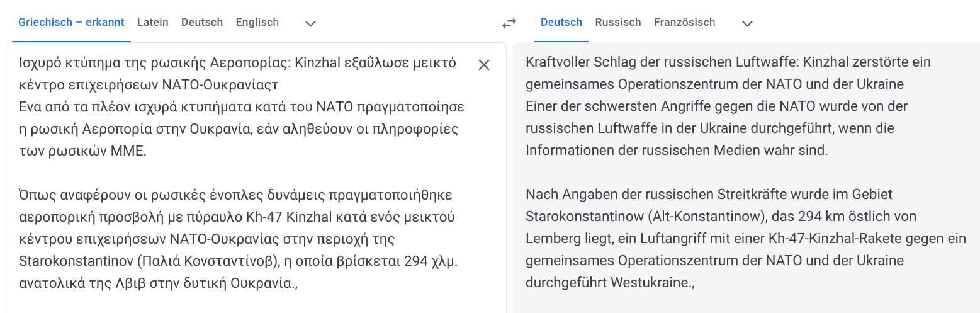This screenshot has height=313, width=980.
Task: Switch target language to Russisch
Action: pos(618,22)
